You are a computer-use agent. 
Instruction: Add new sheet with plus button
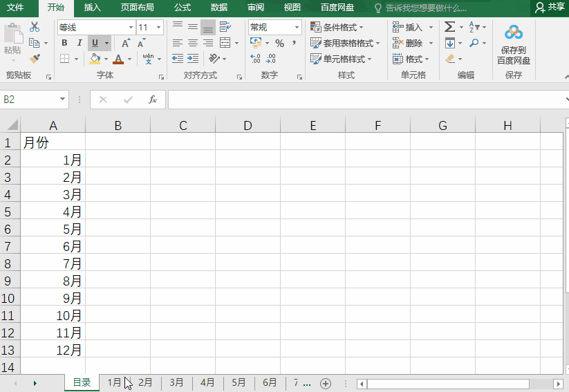pyautogui.click(x=326, y=383)
